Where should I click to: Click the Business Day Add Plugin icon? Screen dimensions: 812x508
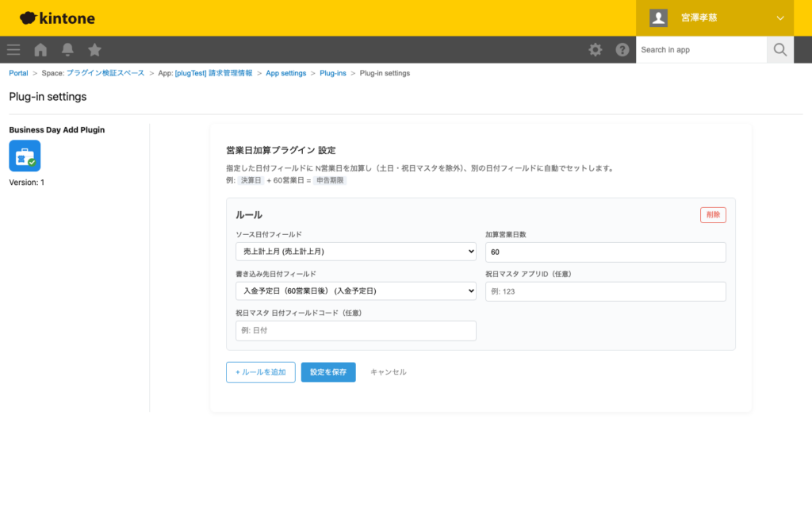coord(23,156)
